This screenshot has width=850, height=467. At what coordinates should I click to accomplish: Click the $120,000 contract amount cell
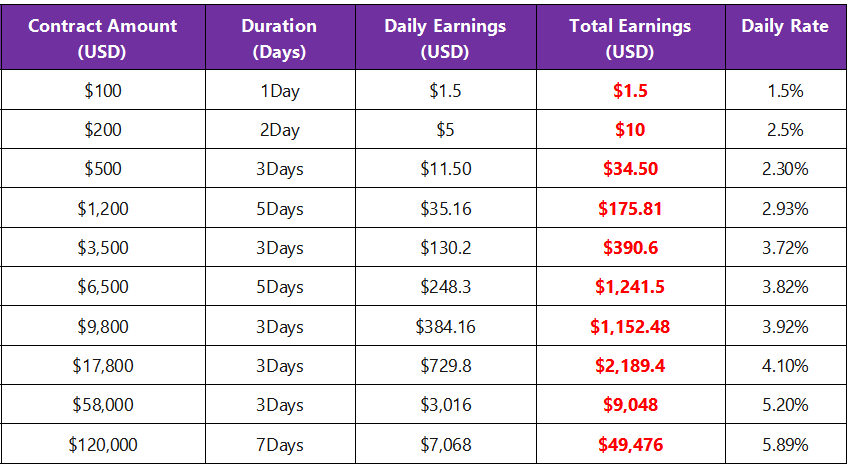[103, 444]
